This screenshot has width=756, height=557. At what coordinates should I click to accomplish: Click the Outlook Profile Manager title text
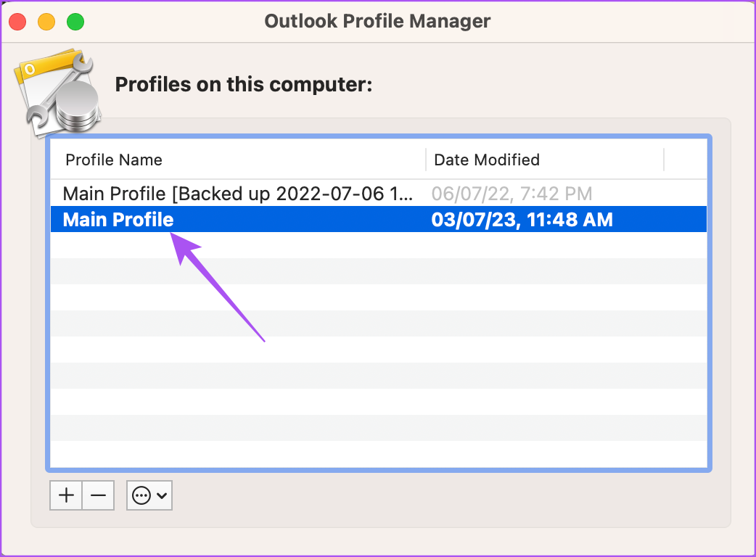pyautogui.click(x=377, y=21)
